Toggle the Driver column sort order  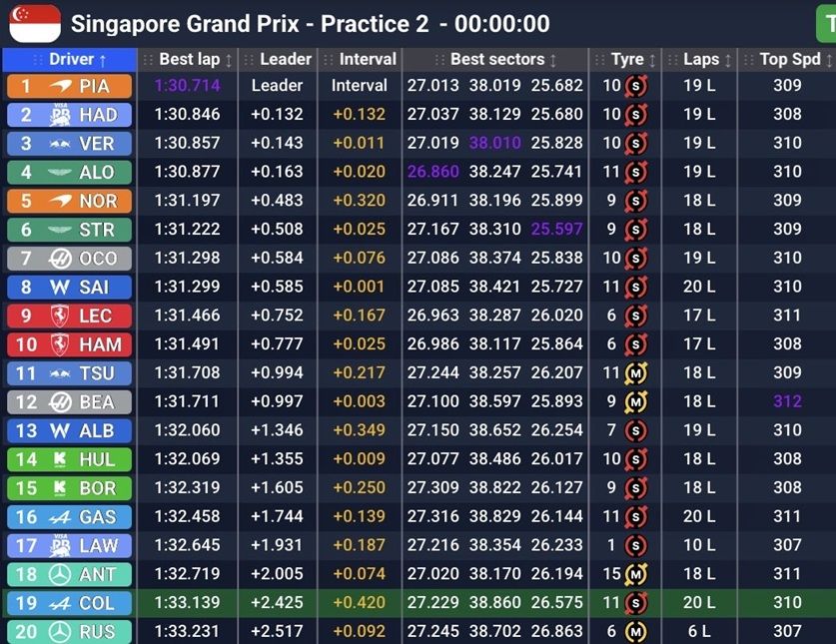point(70,60)
